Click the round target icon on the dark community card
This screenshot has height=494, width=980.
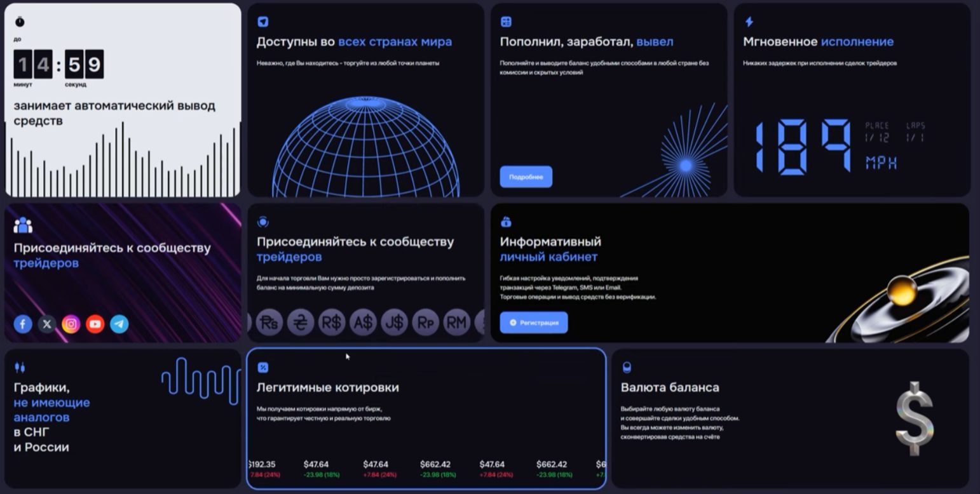click(263, 222)
